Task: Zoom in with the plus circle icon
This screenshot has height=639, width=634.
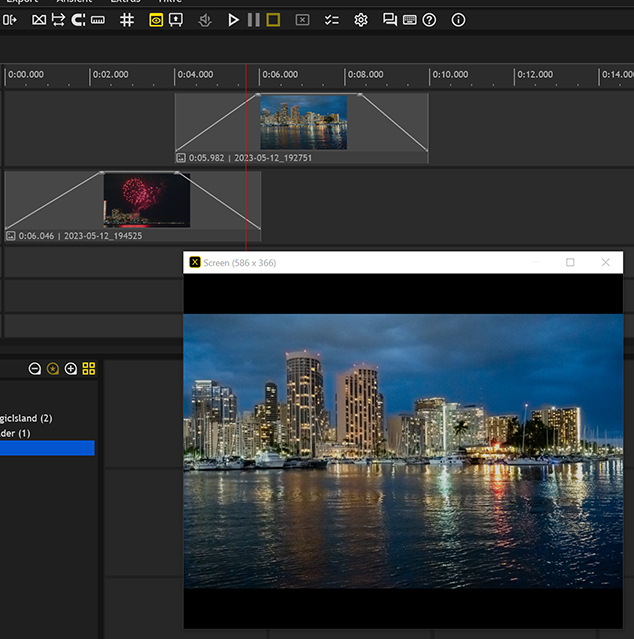Action: [x=71, y=369]
